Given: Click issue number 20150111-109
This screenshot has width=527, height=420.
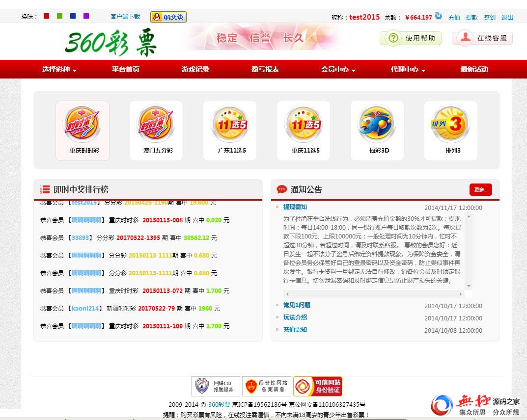Looking at the screenshot, I should tap(163, 326).
